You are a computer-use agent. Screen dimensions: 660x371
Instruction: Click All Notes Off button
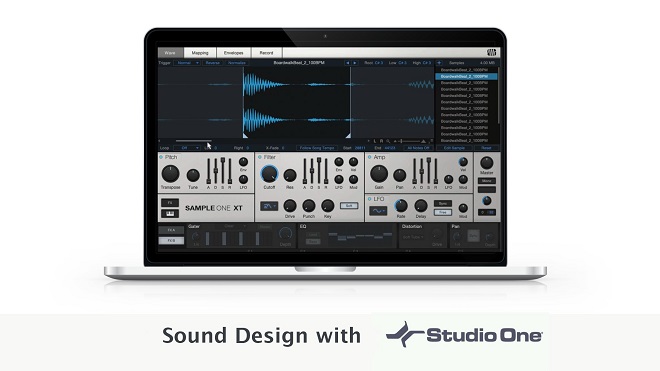[418, 148]
